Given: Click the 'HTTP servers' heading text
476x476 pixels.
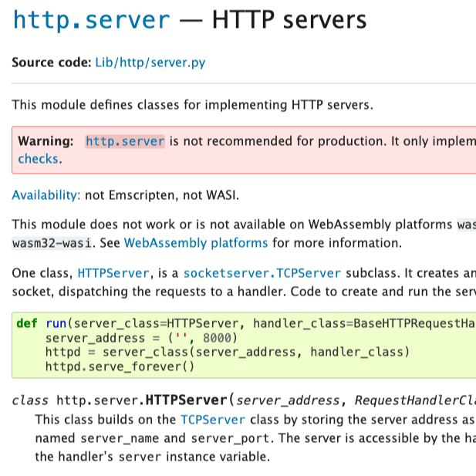Looking at the screenshot, I should 289,20.
